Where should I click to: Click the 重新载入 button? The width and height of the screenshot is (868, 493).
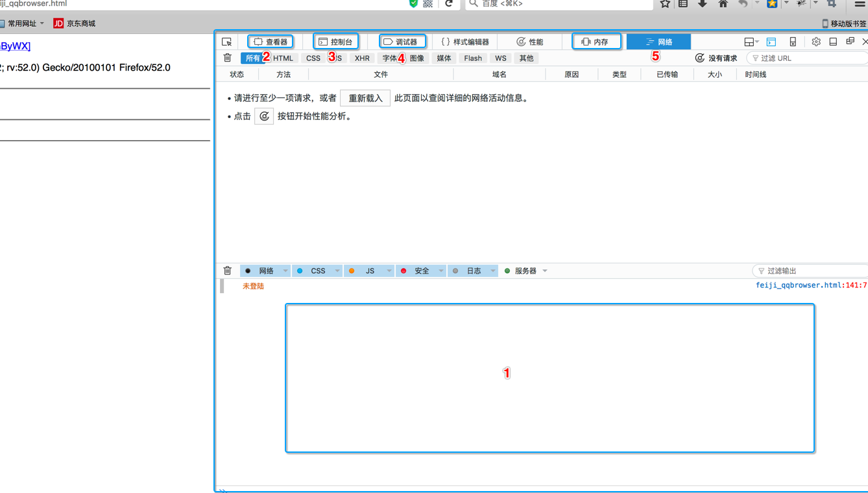365,98
